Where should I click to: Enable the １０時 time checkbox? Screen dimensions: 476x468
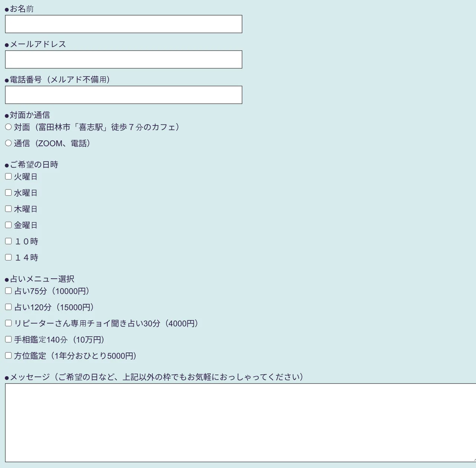8,241
